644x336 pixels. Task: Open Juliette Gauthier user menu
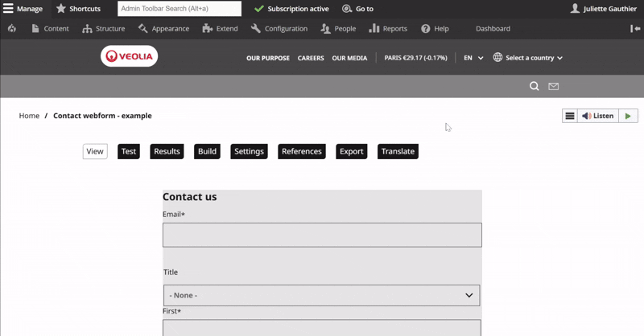pos(603,9)
